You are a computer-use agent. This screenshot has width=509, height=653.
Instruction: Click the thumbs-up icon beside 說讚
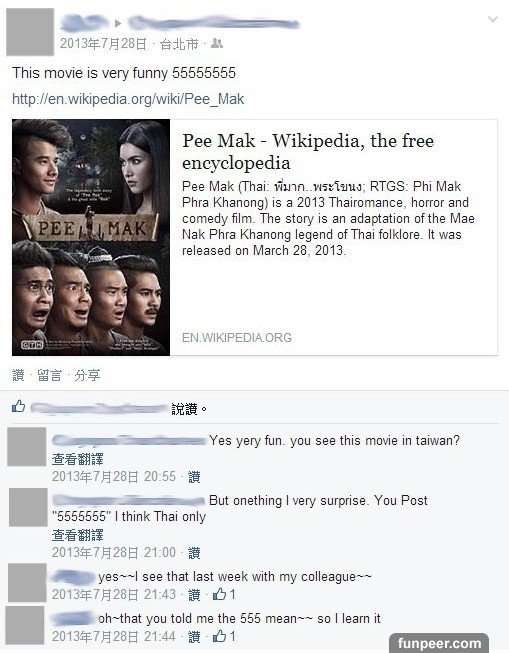tap(18, 406)
